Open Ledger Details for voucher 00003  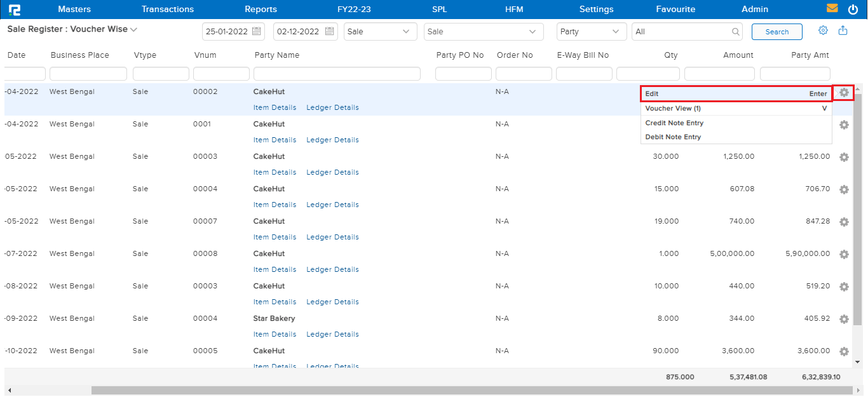(332, 172)
